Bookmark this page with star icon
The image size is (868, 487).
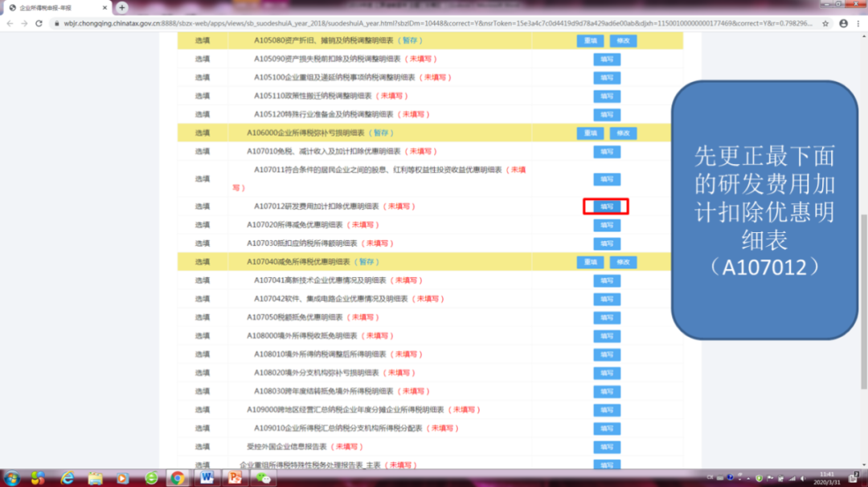pos(825,23)
